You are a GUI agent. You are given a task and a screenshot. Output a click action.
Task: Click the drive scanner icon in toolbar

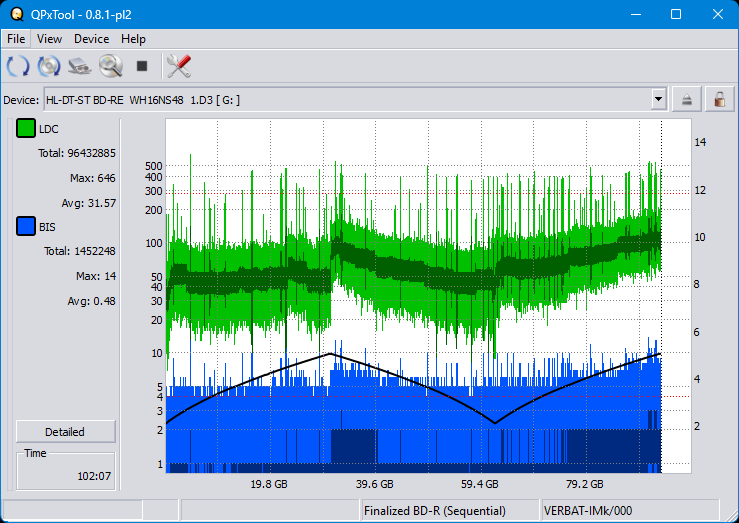(80, 67)
